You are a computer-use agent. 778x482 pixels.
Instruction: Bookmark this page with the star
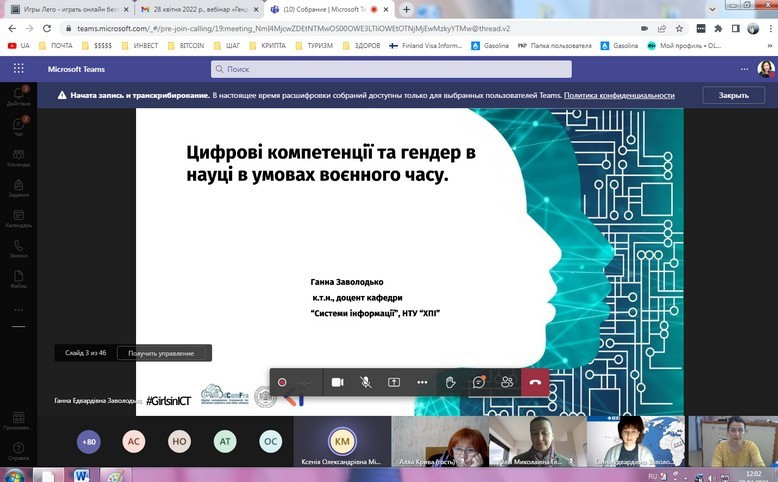pos(679,29)
